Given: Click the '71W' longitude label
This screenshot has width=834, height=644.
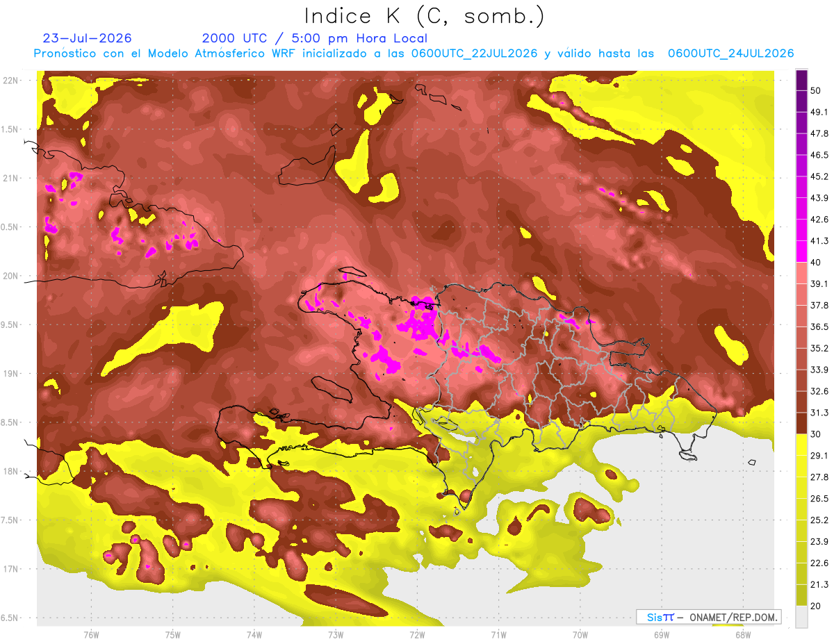Looking at the screenshot, I should (x=498, y=634).
